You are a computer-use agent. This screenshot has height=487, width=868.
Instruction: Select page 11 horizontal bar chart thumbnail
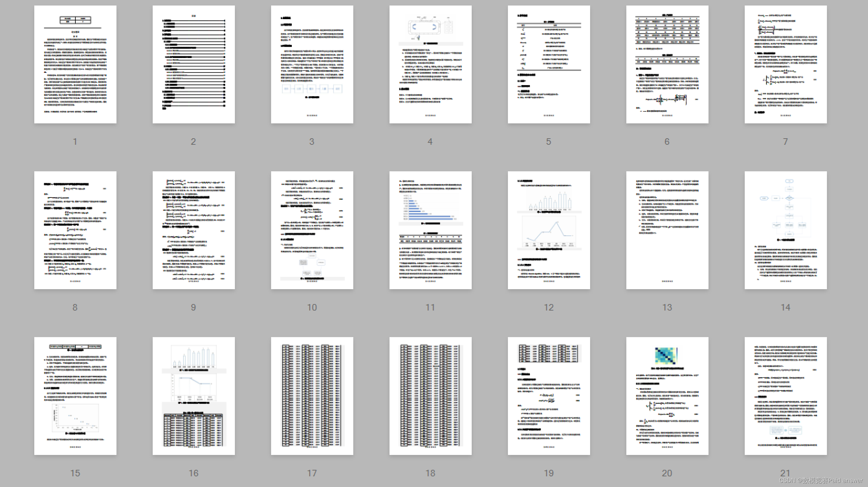click(430, 230)
